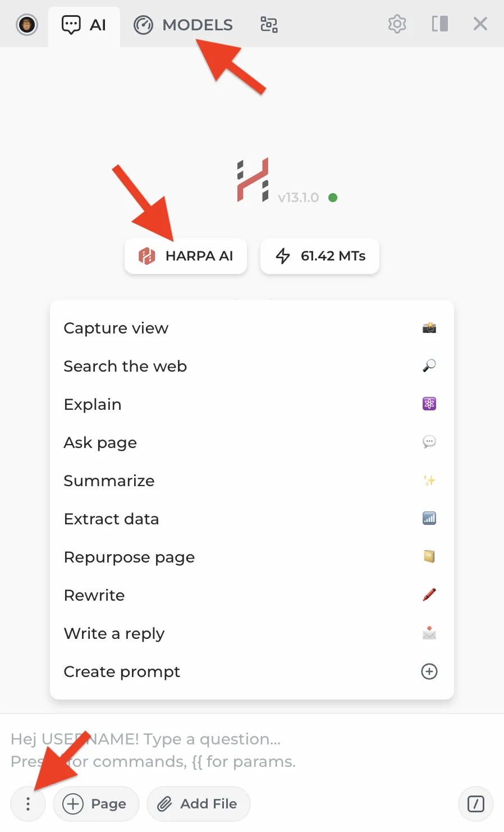Switch to the AI chat tab

click(84, 25)
